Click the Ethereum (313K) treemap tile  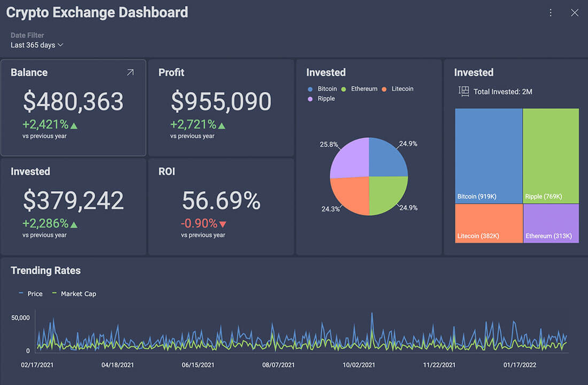pos(551,223)
